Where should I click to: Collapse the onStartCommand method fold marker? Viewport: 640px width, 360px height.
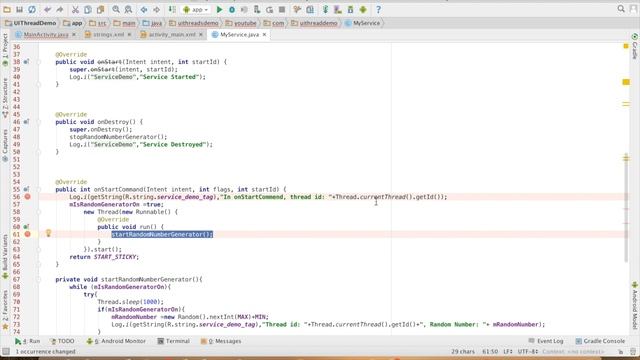39,189
